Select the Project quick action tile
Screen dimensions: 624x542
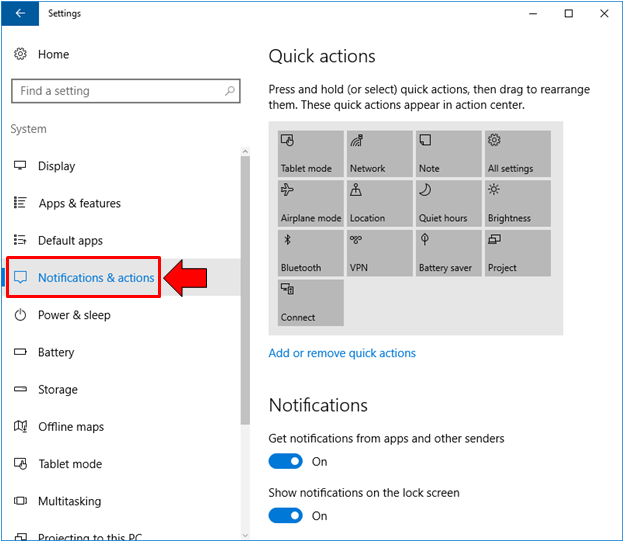click(x=517, y=253)
